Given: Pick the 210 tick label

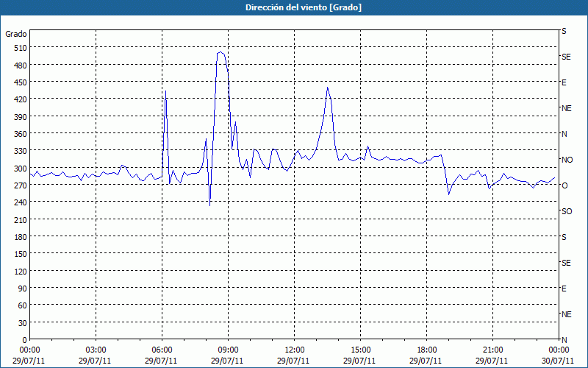Looking at the screenshot, I should 21,219.
